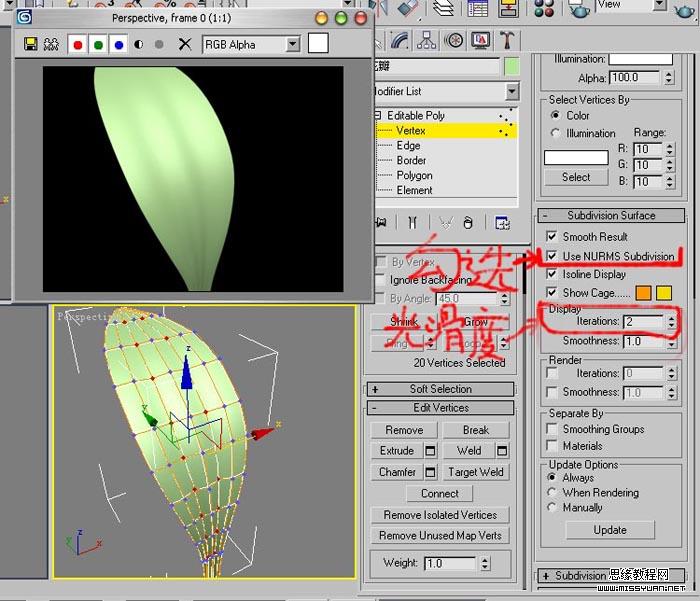Toggle the red channel in render window
This screenshot has height=601, width=700.
78,45
